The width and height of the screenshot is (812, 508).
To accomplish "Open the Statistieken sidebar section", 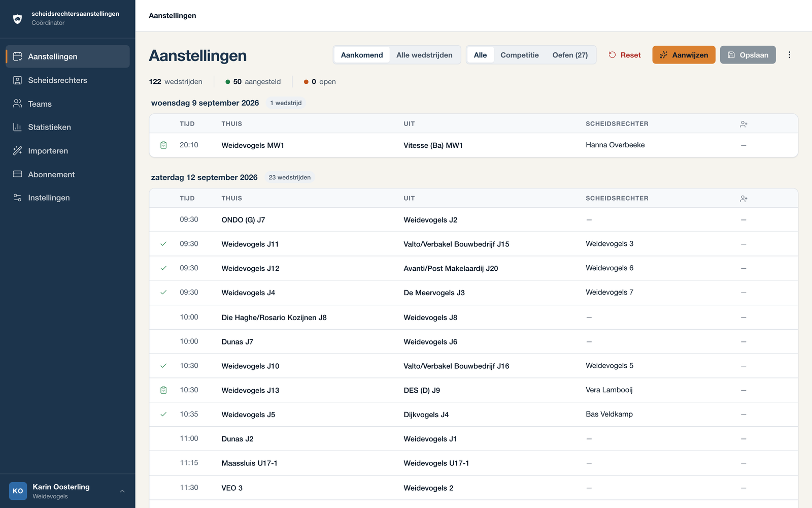I will 67,127.
